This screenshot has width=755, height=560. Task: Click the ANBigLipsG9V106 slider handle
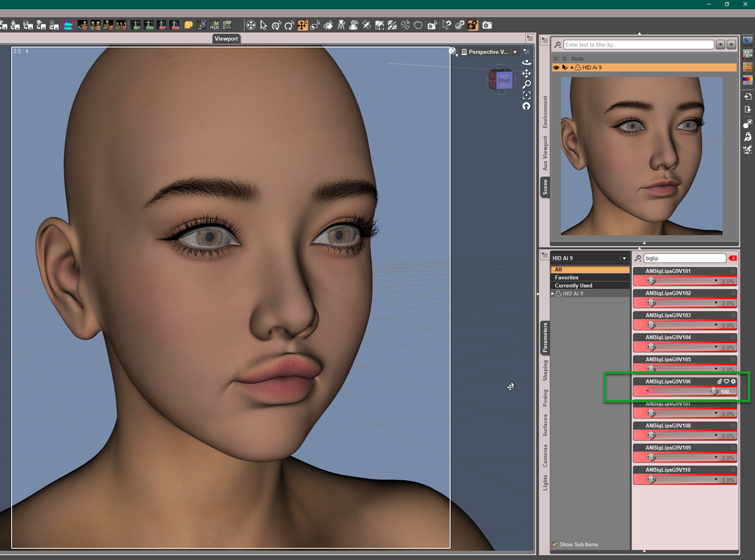pos(714,391)
